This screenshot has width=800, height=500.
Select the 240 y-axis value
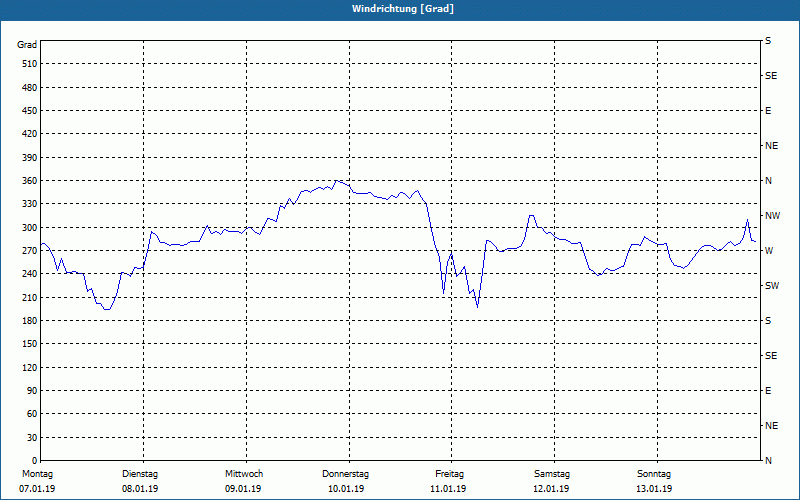(x=30, y=274)
